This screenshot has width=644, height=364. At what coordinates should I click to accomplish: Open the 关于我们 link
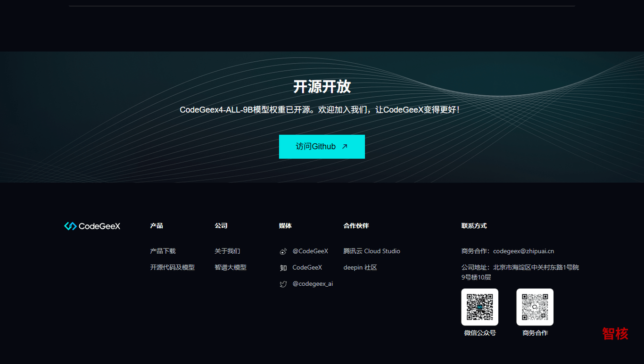pos(227,251)
